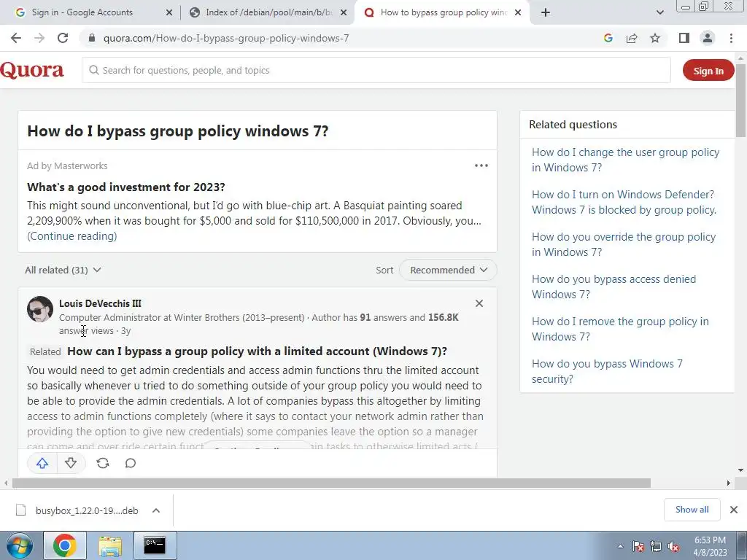Click the reshare icon on answer
The image size is (747, 560).
102,463
